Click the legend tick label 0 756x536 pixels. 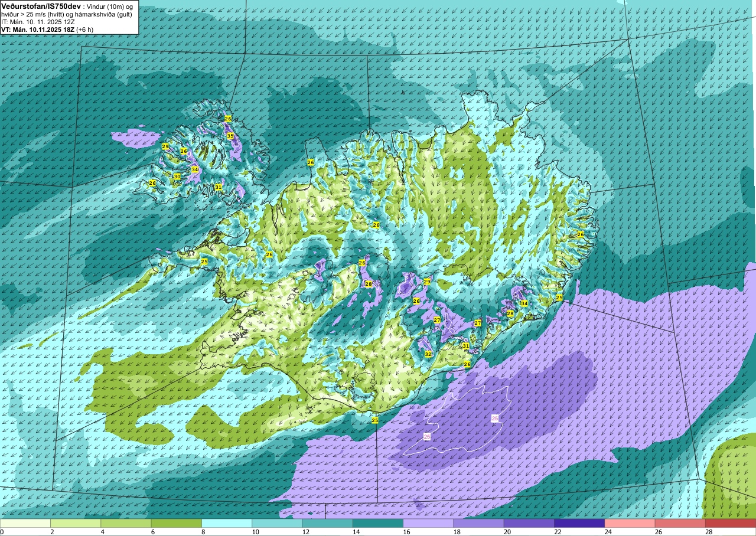pos(2,532)
